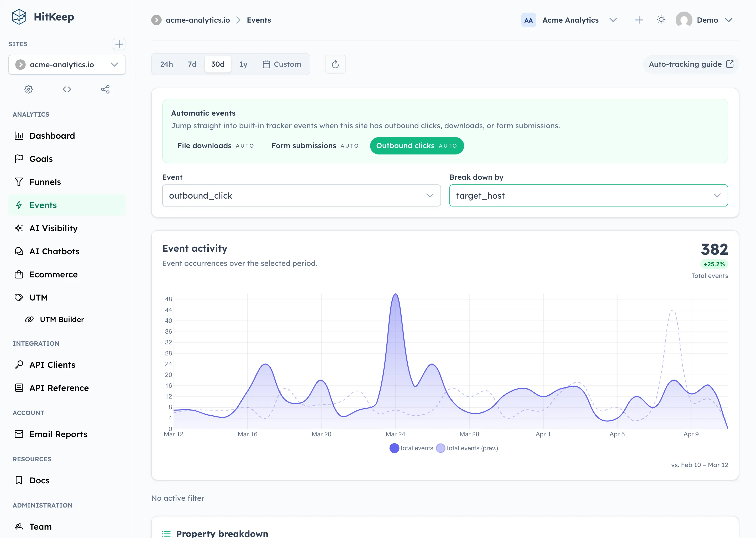Select the Ecommerce bag icon
756x538 pixels.
pos(19,274)
